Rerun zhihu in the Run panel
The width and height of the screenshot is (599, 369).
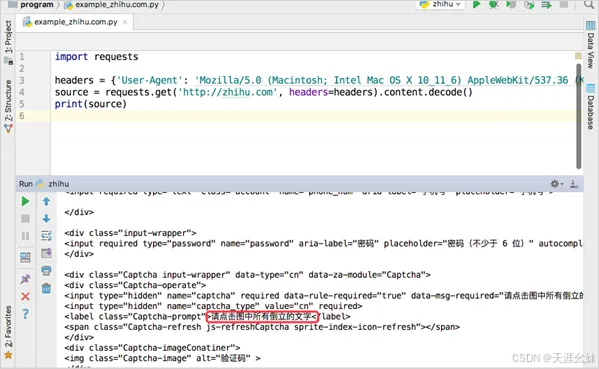25,201
